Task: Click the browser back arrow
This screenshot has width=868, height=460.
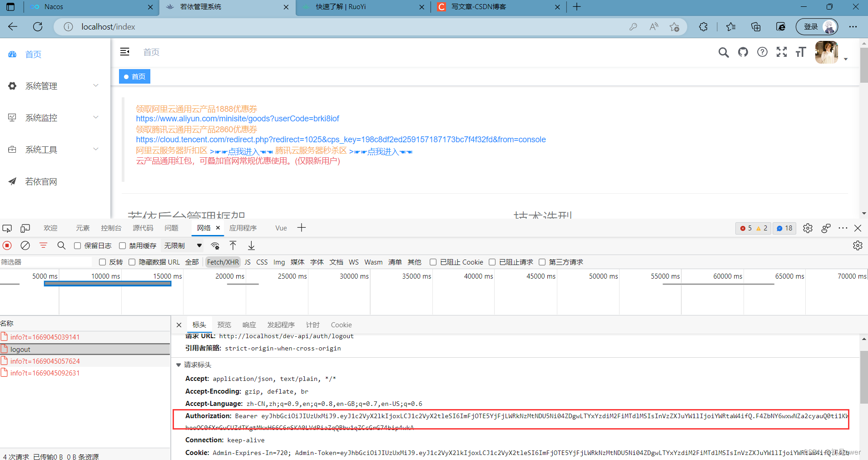Action: (13, 27)
